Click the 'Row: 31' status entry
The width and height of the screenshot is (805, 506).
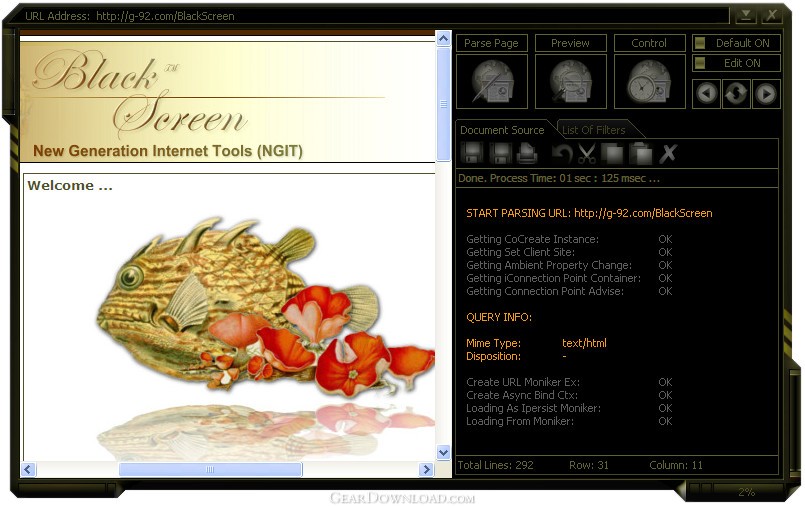coord(588,465)
